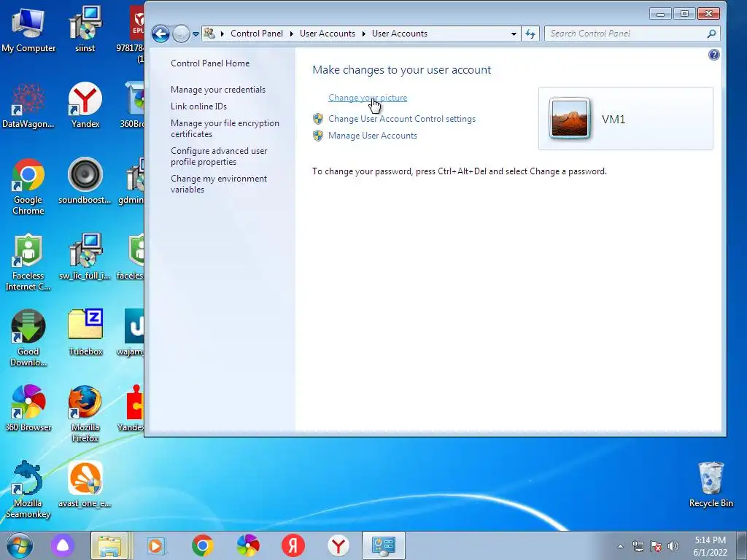
Task: Open Manage your file encryption certificates
Action: [225, 128]
